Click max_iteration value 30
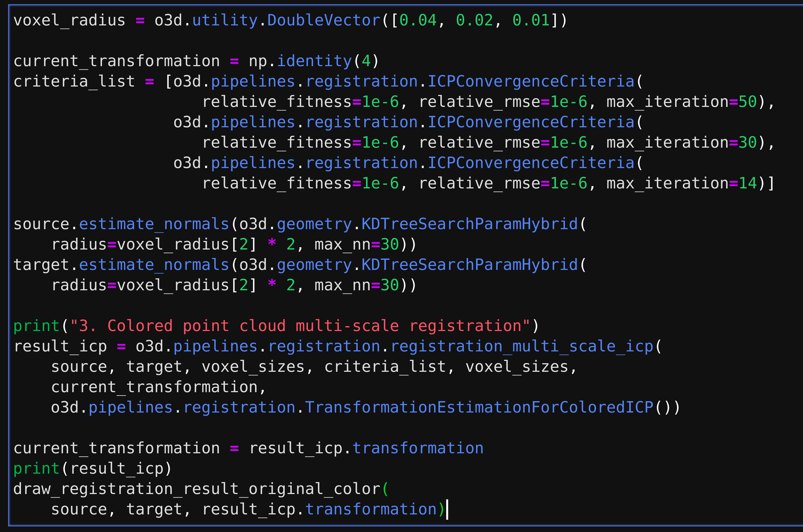The image size is (803, 532). tap(748, 143)
